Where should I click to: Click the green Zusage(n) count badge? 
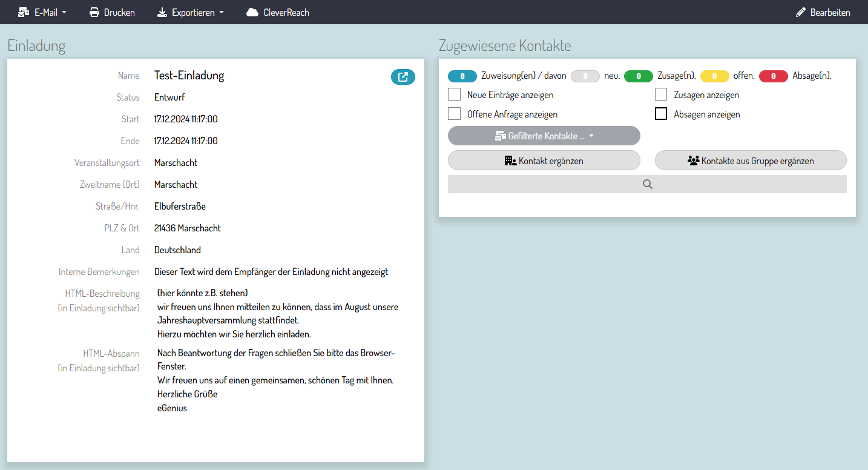[x=639, y=76]
